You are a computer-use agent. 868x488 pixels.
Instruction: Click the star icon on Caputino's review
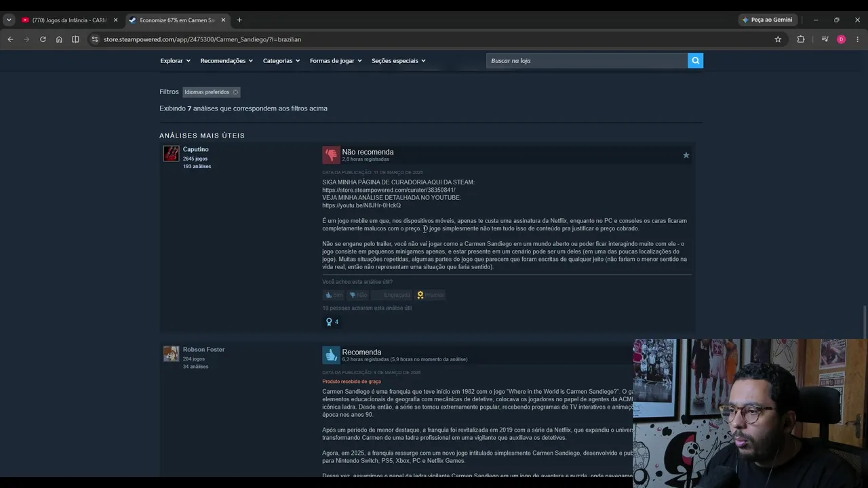coord(686,155)
